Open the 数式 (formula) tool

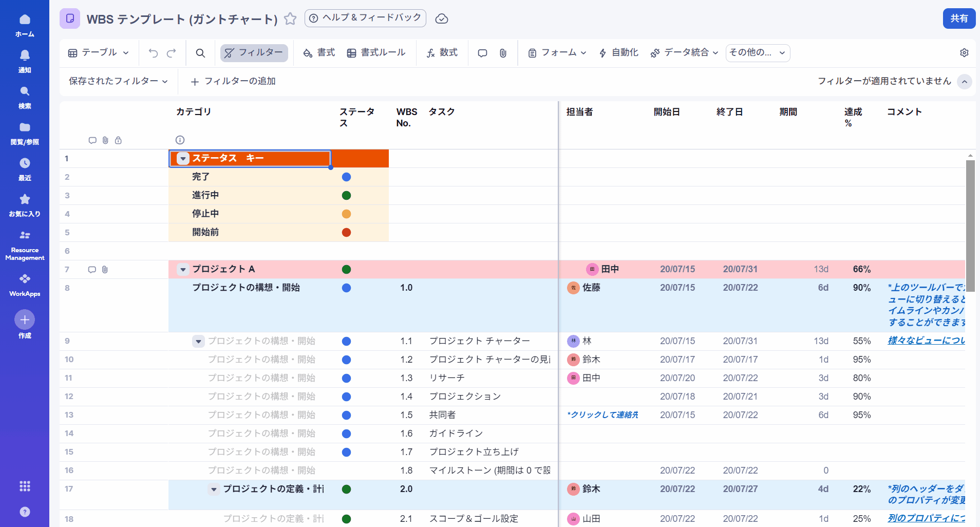pyautogui.click(x=442, y=52)
